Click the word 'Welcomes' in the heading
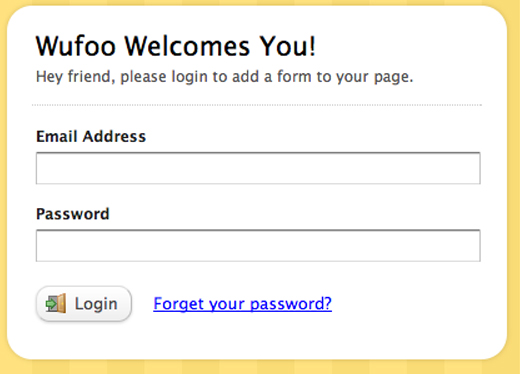 187,46
